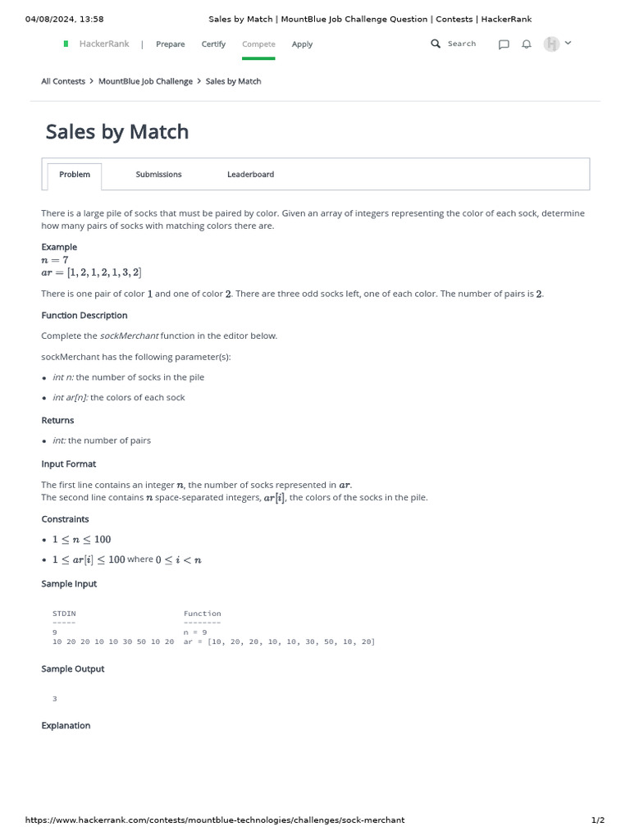Screen dimensions: 630x840
Task: Open the Apply menu item
Action: 302,44
